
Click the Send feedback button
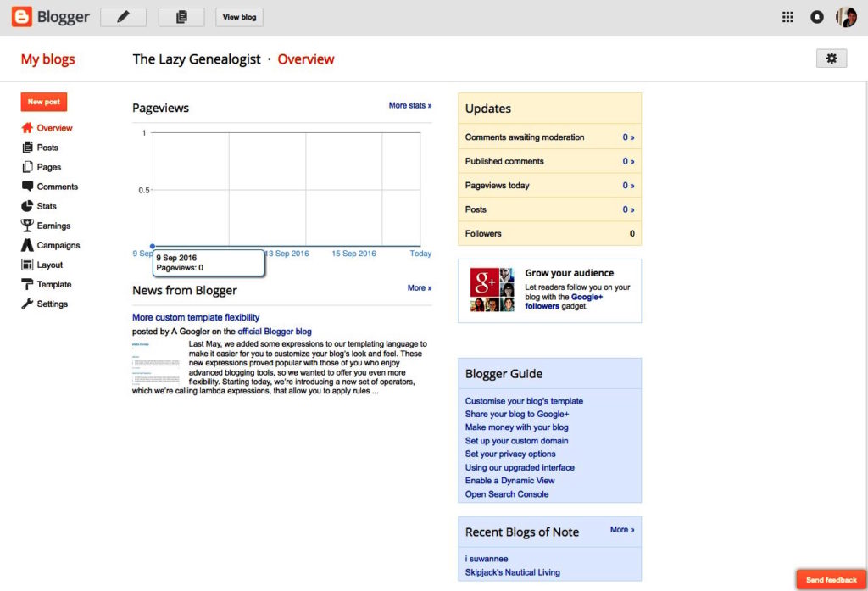coord(831,580)
